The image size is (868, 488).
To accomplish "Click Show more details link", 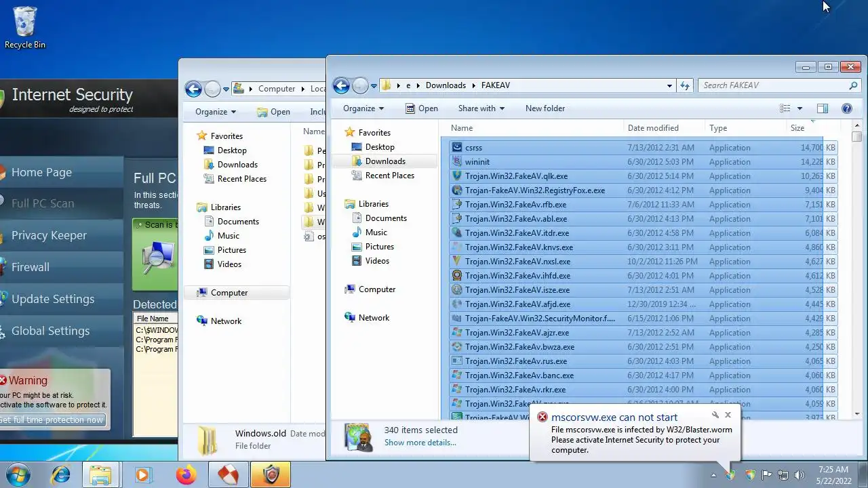I will 420,443.
